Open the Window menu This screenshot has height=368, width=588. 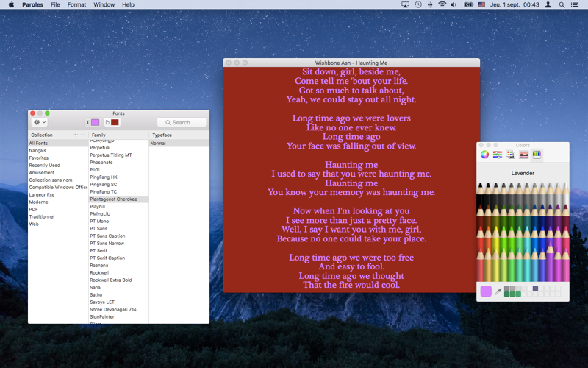tap(104, 4)
